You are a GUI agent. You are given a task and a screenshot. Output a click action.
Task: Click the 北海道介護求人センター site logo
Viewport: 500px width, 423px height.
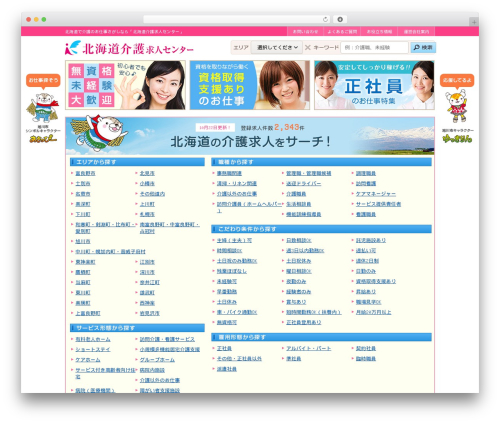(129, 48)
